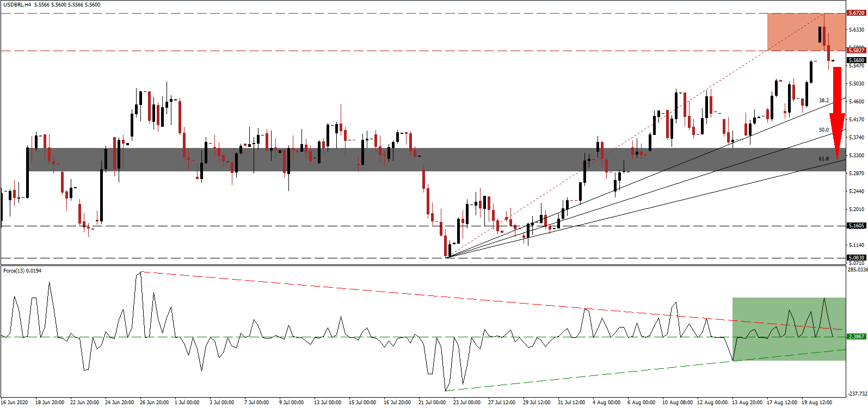This screenshot has width=868, height=408.
Task: Select the green 2.3867 indicator value tag
Action: (857, 337)
